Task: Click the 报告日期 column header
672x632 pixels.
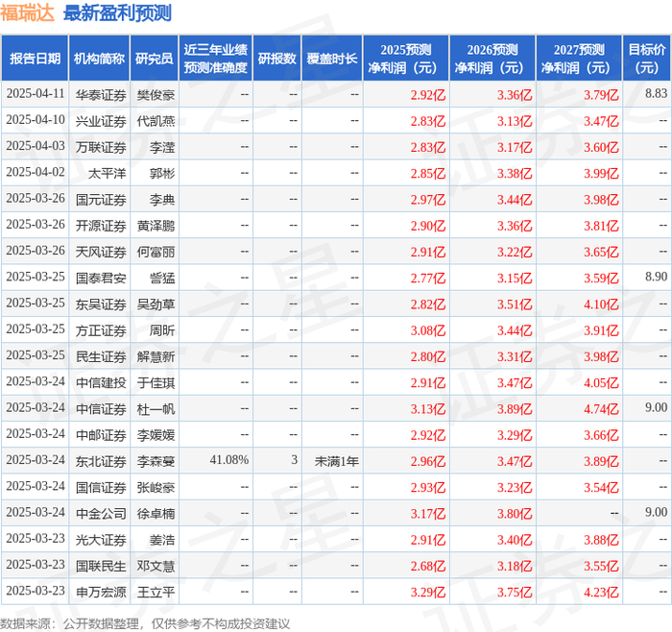Action: pyautogui.click(x=35, y=59)
